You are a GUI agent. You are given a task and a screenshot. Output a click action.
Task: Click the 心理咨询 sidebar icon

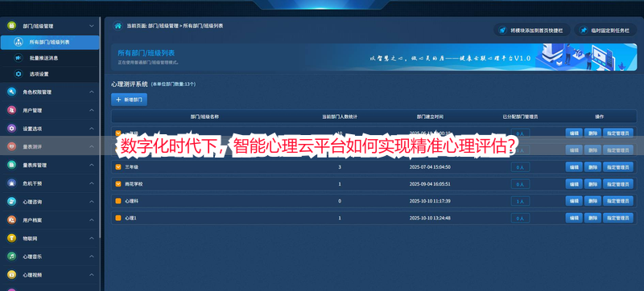point(11,202)
